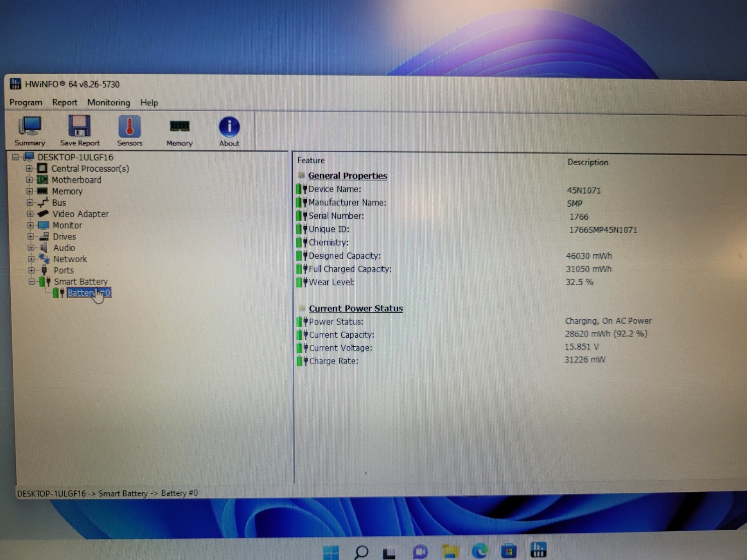Click HWiNFO icon in taskbar
The width and height of the screenshot is (747, 560).
click(538, 550)
